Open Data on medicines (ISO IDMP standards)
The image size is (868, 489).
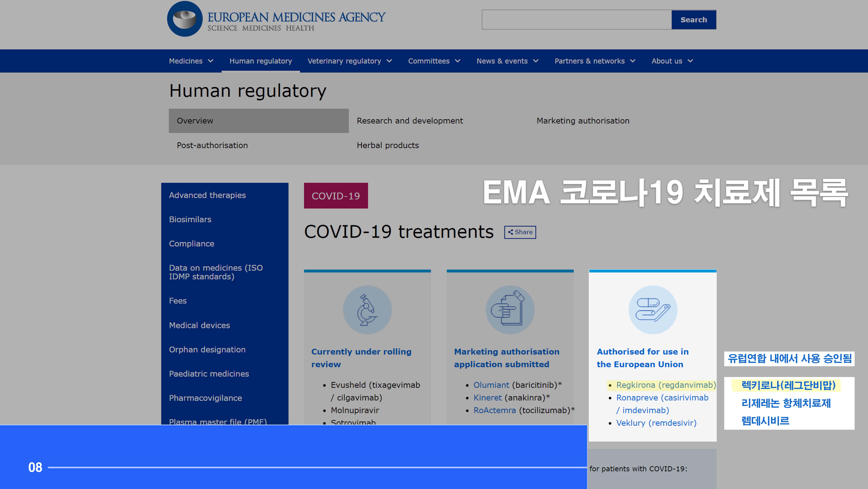click(x=216, y=272)
